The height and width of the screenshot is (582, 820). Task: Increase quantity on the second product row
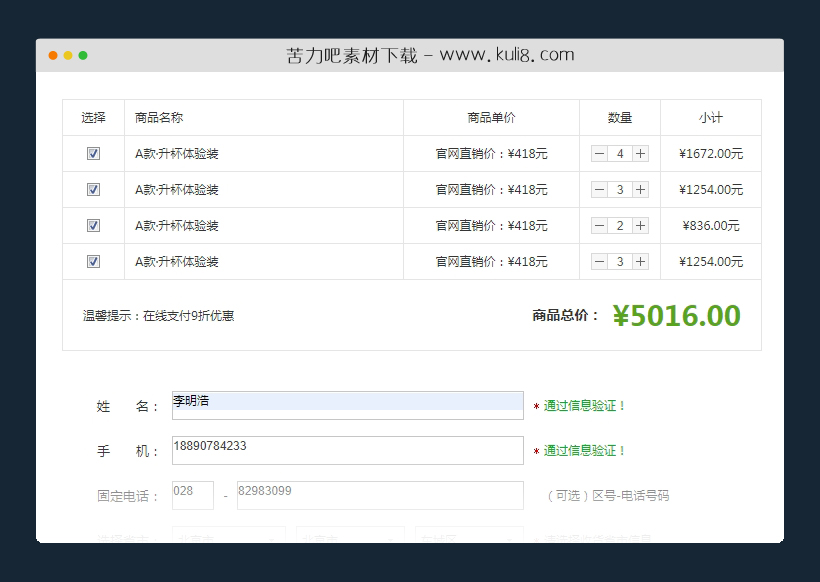[640, 190]
